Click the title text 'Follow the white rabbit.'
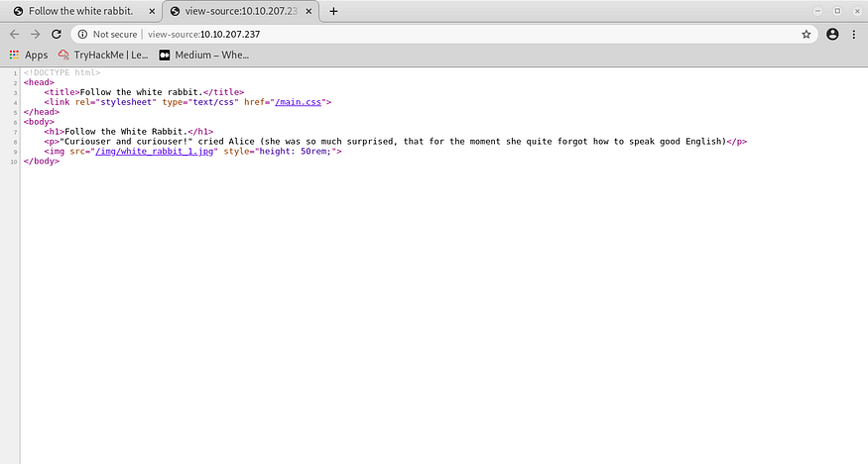The width and height of the screenshot is (868, 464). coord(142,92)
